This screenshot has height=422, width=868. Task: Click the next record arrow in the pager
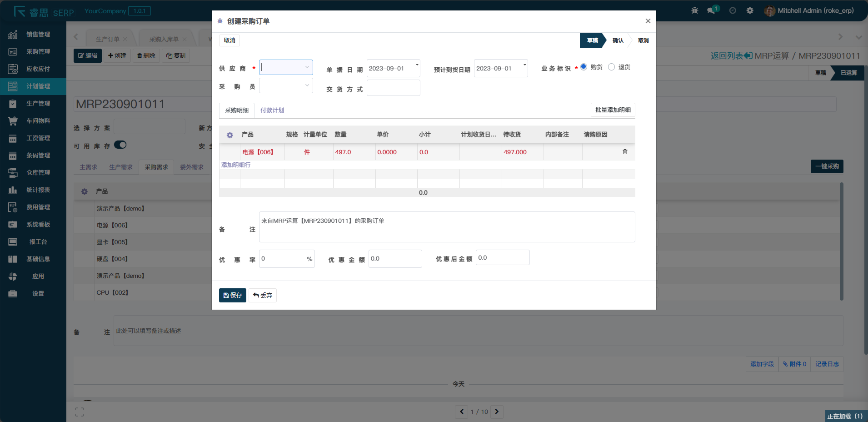coord(497,412)
